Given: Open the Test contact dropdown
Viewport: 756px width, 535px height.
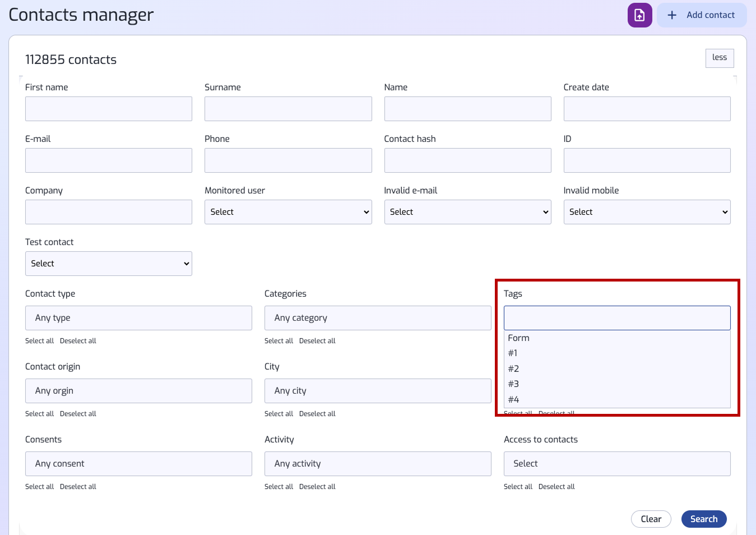Looking at the screenshot, I should tap(109, 264).
